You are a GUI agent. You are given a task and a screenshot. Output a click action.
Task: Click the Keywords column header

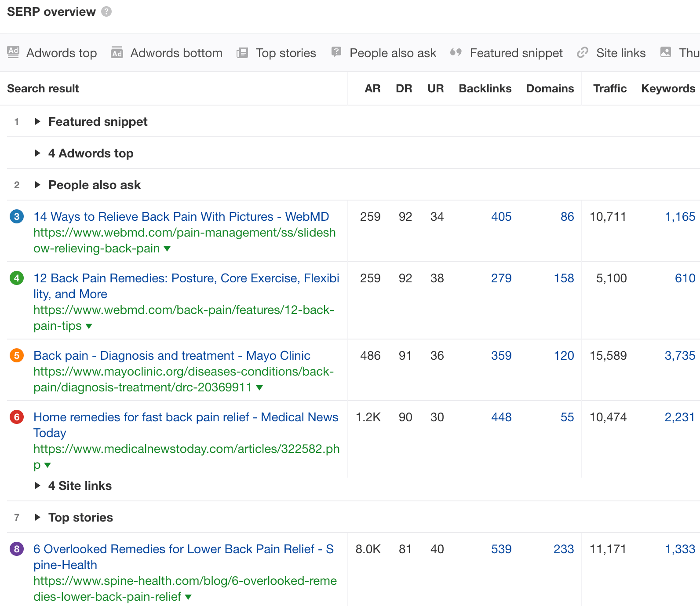click(668, 89)
